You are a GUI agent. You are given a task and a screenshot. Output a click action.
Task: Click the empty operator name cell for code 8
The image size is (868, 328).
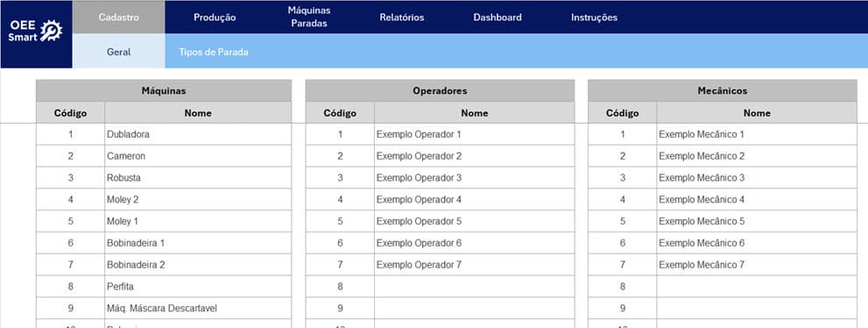click(x=475, y=287)
